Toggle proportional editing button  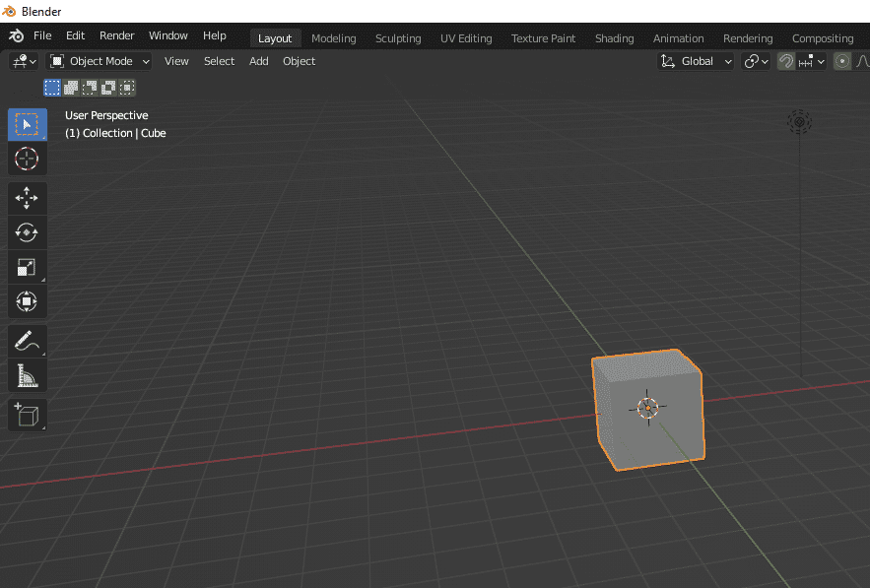click(841, 61)
